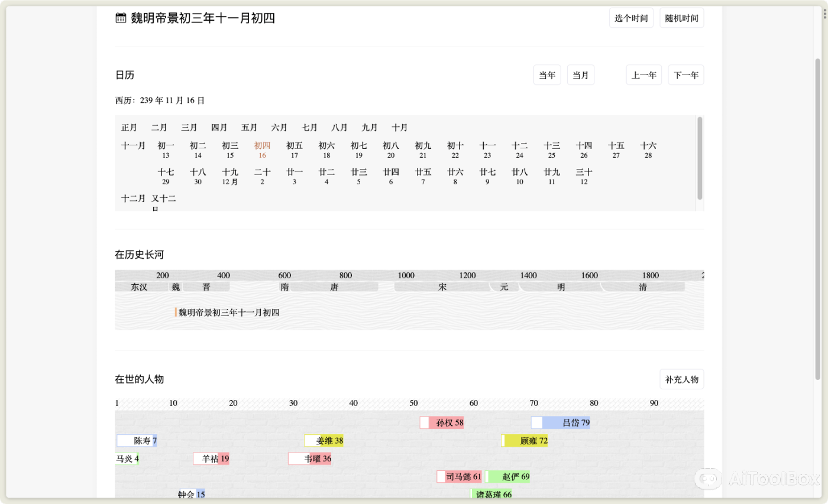828x504 pixels.
Task: Click the 魏 dynasty segment on the timeline
Action: 175,287
